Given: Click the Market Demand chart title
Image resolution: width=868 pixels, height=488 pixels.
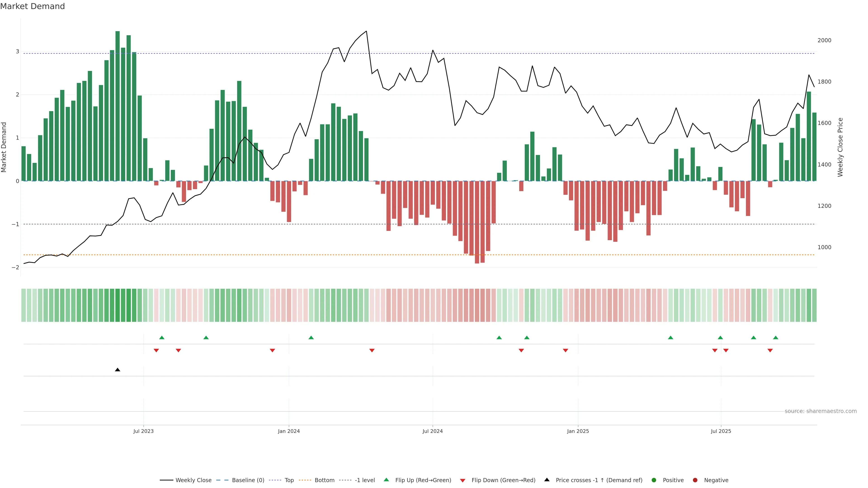Looking at the screenshot, I should pos(32,6).
